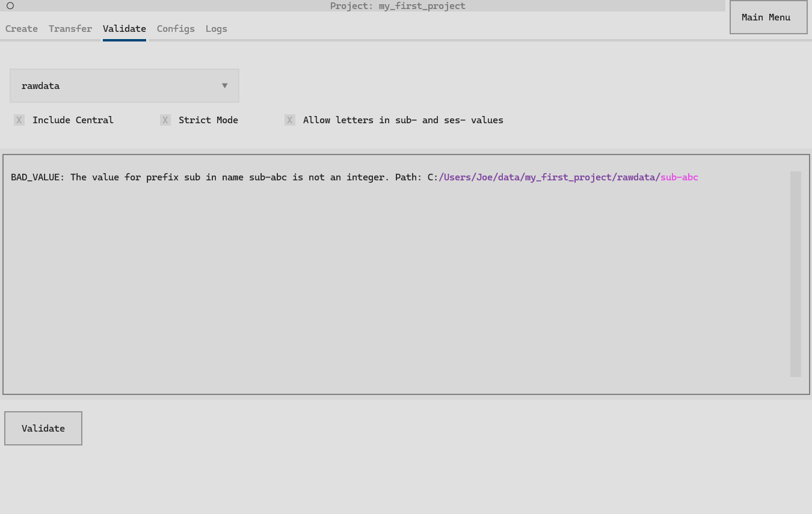
Task: Disable the Strict Mode checkbox
Action: click(165, 120)
